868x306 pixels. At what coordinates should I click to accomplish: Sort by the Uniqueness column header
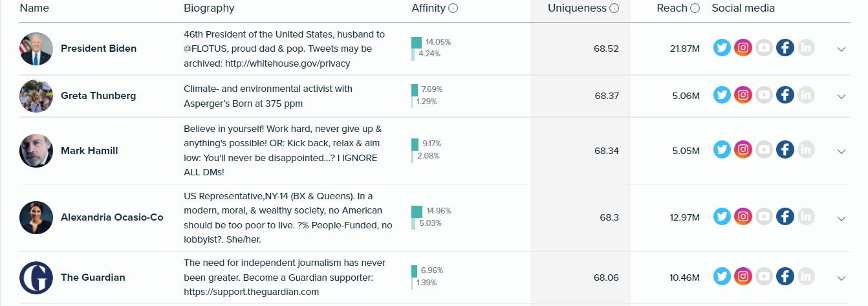(577, 8)
